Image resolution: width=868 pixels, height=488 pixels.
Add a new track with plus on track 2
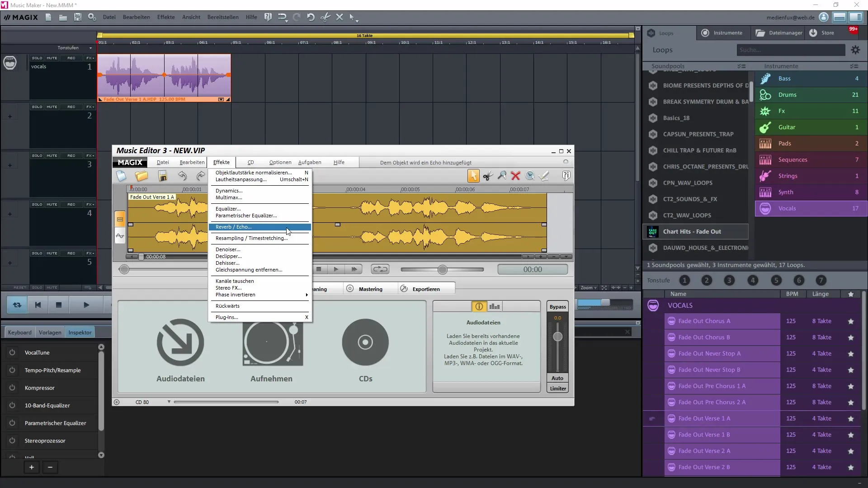pos(9,117)
